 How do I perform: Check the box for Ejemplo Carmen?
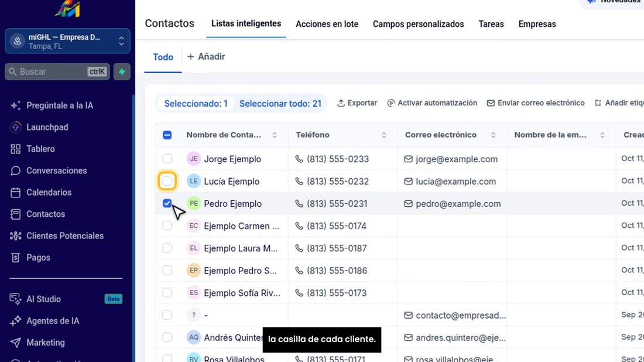point(167,226)
